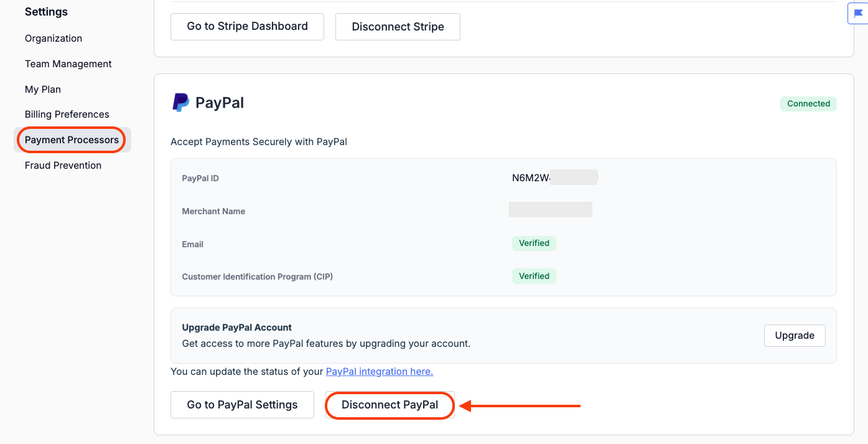Image resolution: width=868 pixels, height=444 pixels.
Task: Click the Email Verified badge
Action: tap(534, 243)
